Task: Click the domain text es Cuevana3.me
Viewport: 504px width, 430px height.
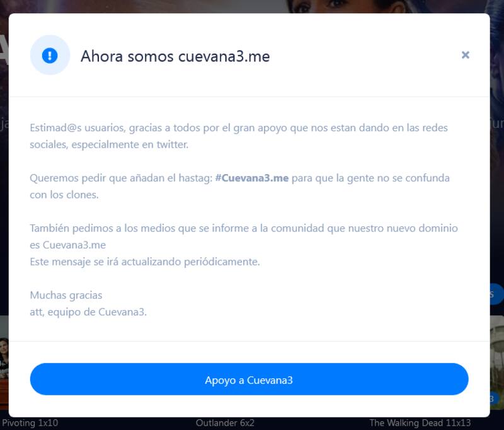Action: [68, 245]
